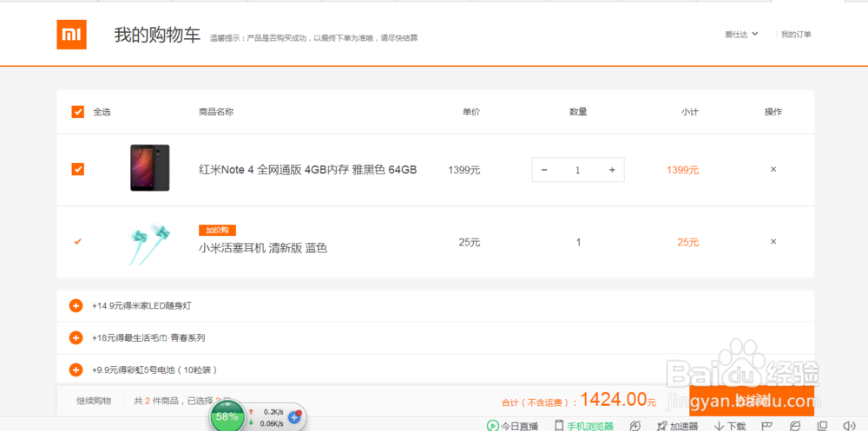The height and width of the screenshot is (431, 868).
Task: Open 今日直播 in status bar
Action: click(x=512, y=426)
